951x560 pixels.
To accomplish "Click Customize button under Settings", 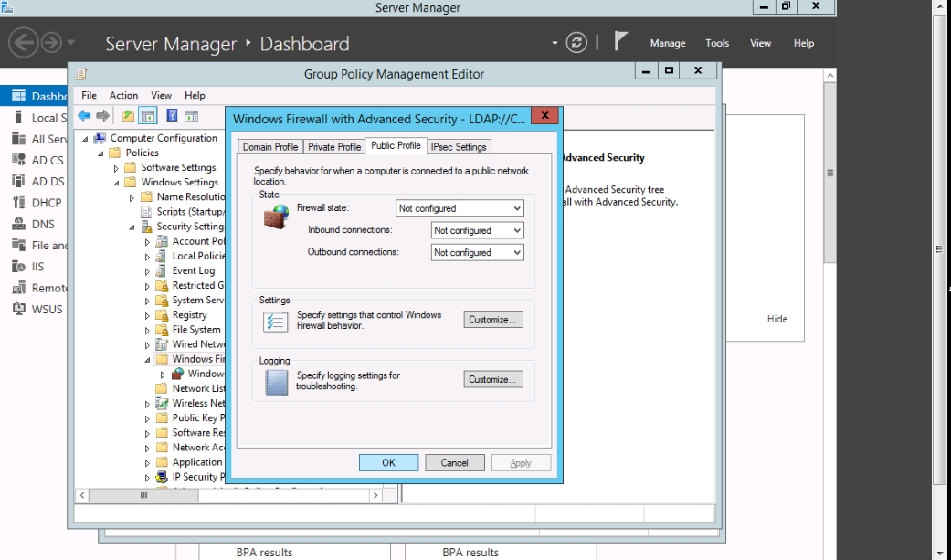I will (494, 320).
